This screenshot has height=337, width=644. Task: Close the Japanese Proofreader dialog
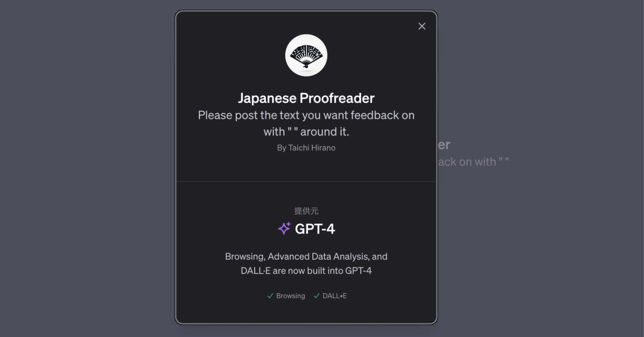click(422, 26)
